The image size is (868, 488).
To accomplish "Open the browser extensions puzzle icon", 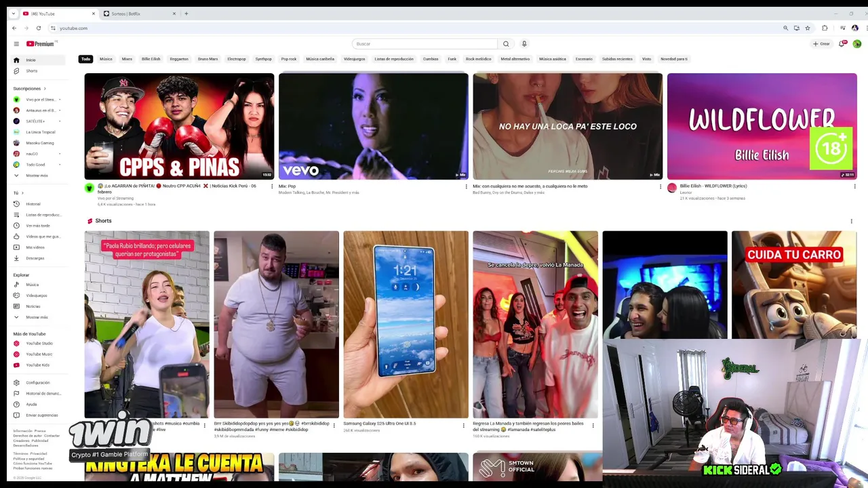I will click(825, 28).
